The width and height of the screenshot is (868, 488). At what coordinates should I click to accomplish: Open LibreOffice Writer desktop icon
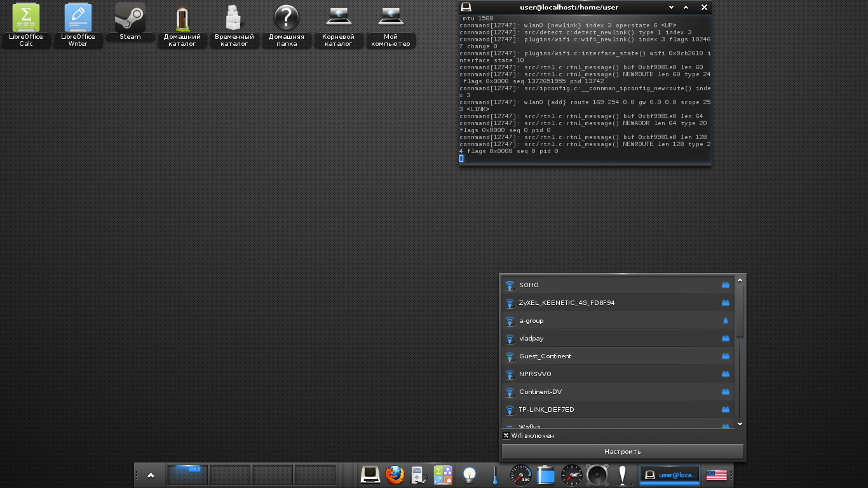click(78, 19)
